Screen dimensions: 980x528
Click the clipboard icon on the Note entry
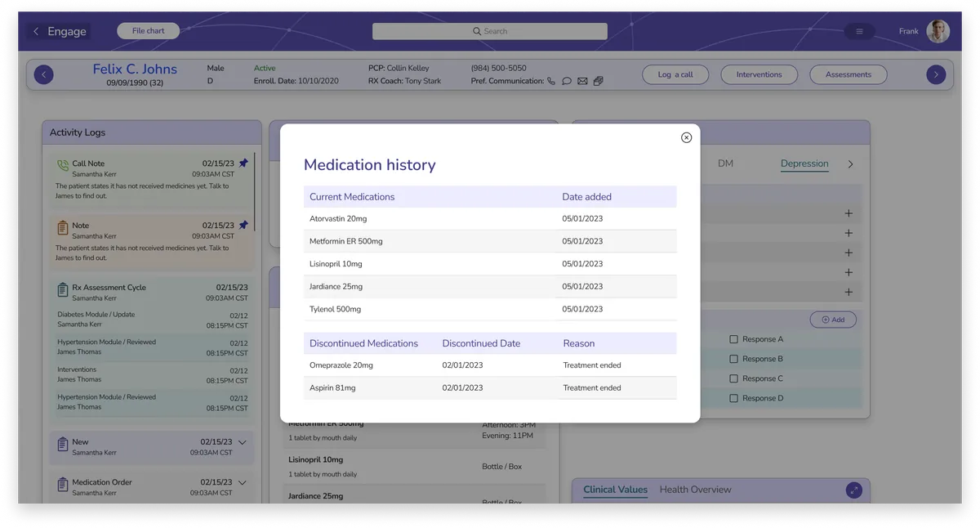[63, 228]
